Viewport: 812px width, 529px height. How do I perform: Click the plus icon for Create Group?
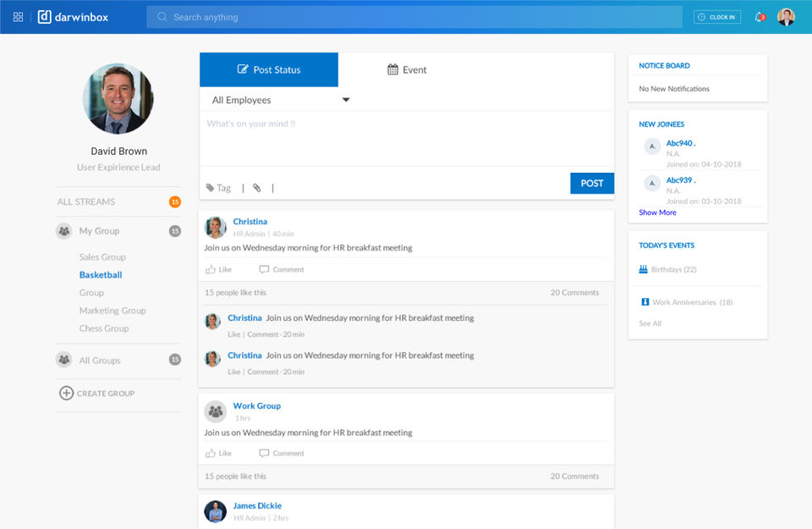point(66,394)
